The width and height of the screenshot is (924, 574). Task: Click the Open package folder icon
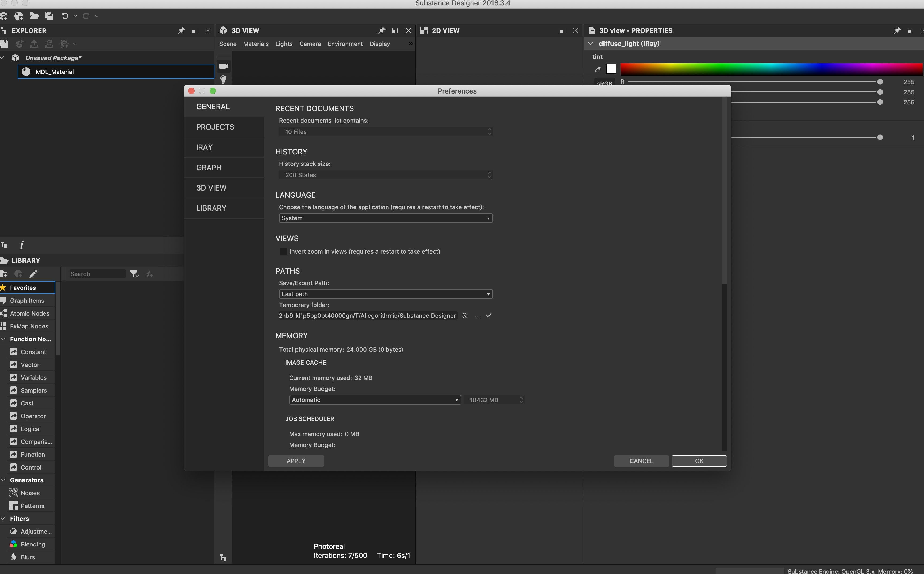click(34, 16)
